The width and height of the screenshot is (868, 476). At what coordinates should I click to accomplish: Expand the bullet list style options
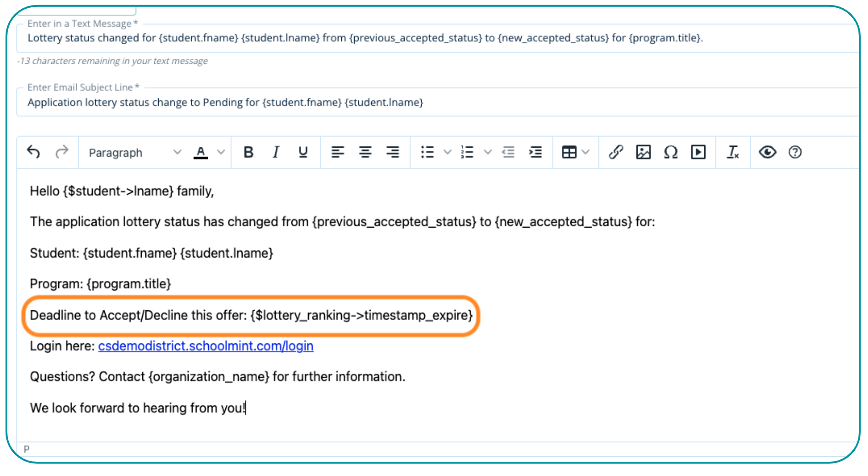447,152
